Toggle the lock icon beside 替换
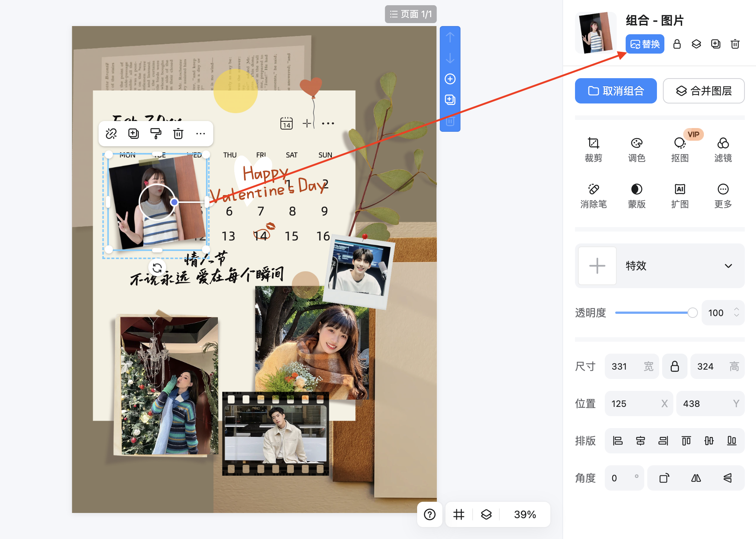 coord(677,44)
